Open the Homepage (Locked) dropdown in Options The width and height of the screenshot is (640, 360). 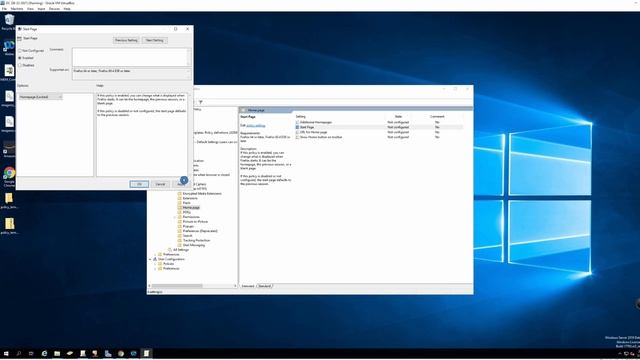coord(40,97)
